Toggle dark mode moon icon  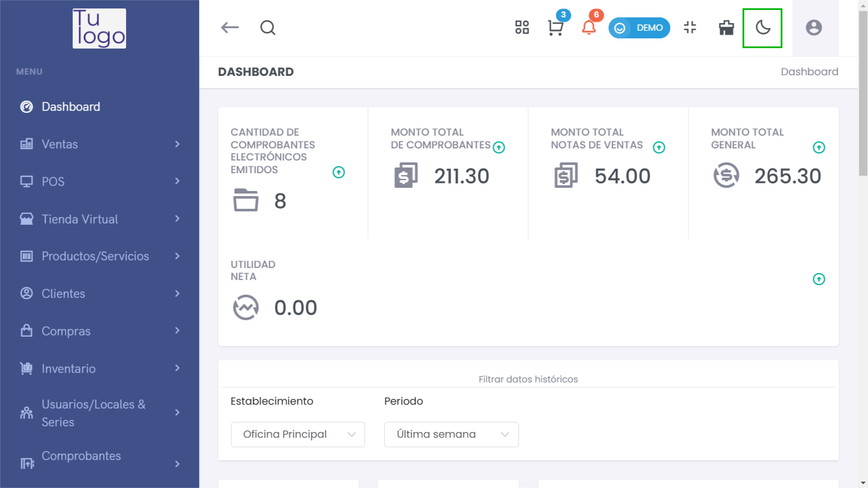point(762,28)
